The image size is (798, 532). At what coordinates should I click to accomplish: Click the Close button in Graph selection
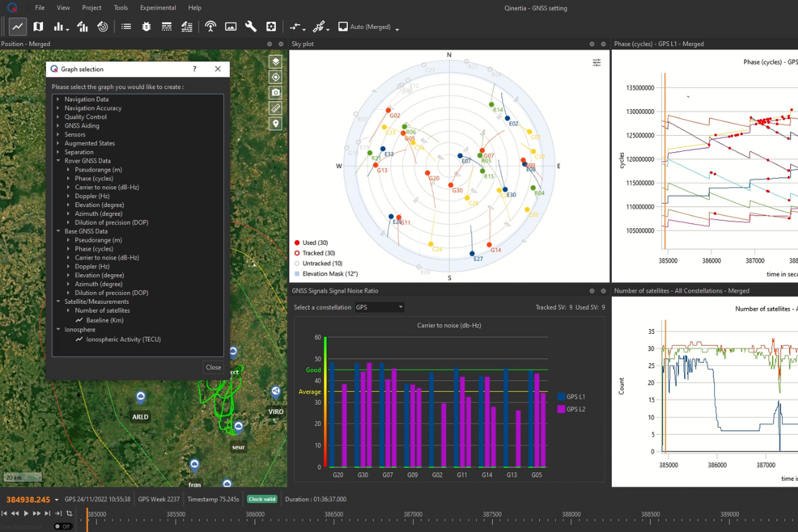(x=213, y=367)
